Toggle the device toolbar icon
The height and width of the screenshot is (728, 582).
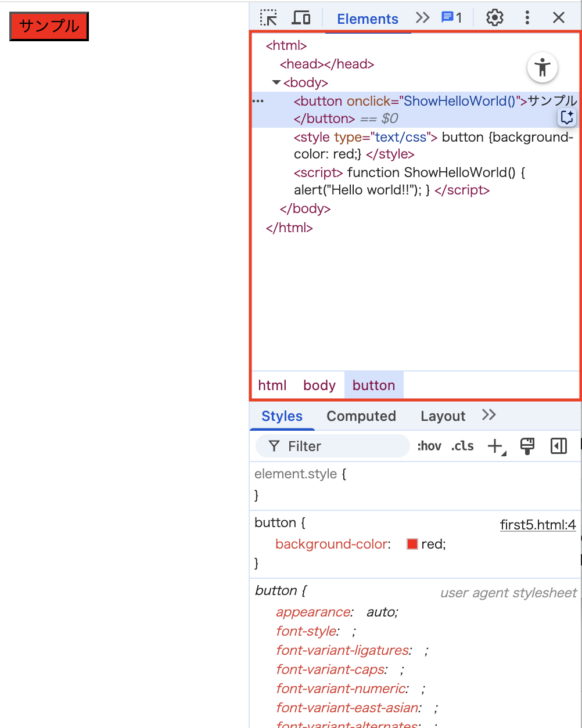(301, 17)
